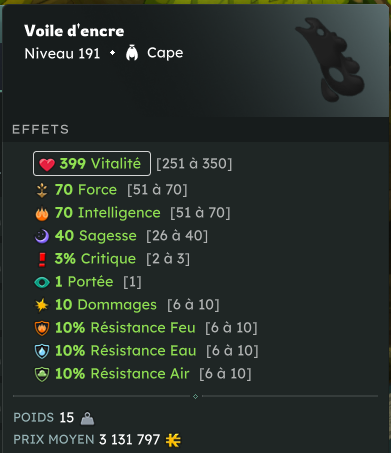
Task: Click the red Critique exclamation icon
Action: 42,259
